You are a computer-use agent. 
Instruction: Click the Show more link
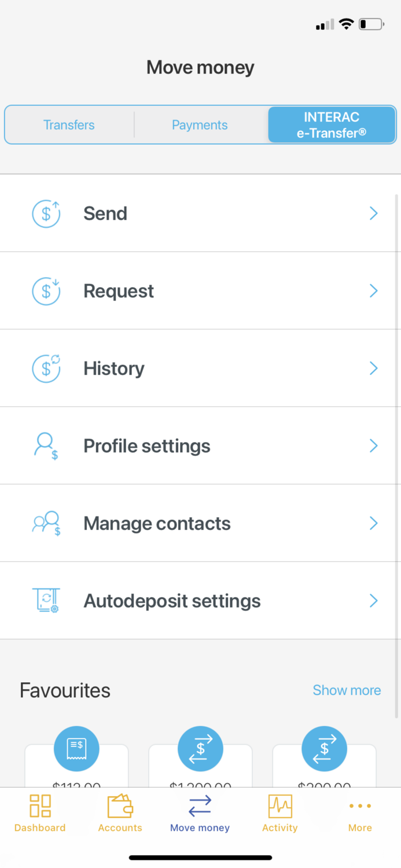(x=347, y=690)
